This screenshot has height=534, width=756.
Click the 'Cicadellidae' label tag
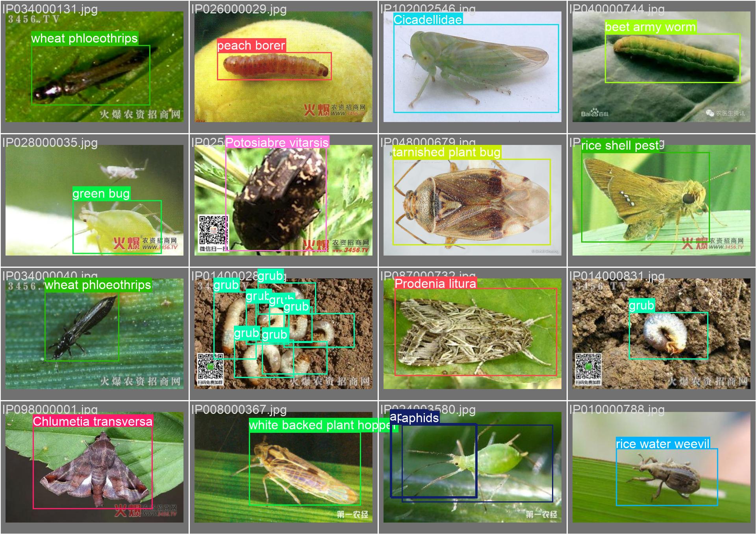[428, 20]
